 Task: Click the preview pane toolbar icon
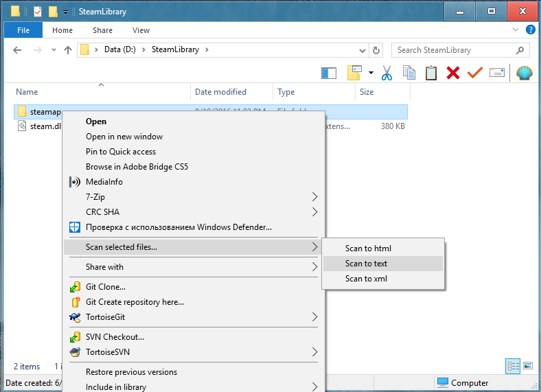point(328,73)
